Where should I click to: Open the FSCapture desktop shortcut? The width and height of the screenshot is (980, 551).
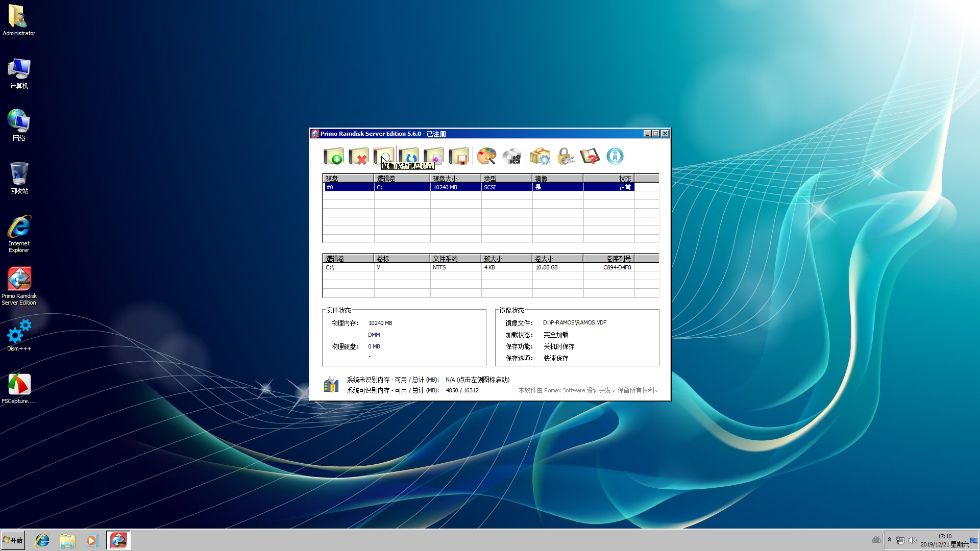19,388
